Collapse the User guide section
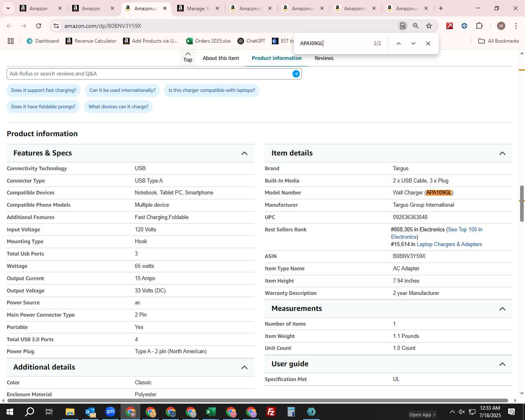 pyautogui.click(x=502, y=364)
